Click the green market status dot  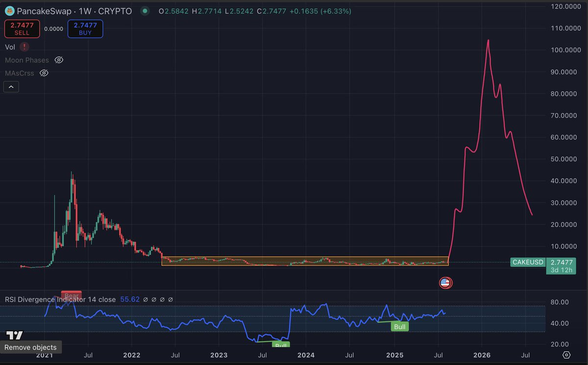pos(144,11)
